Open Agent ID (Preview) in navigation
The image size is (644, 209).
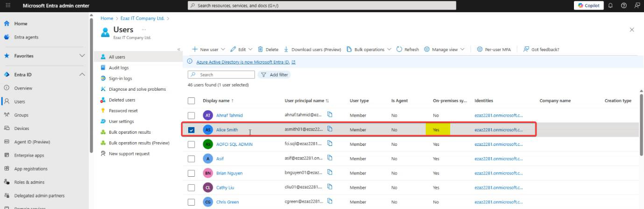(32, 142)
